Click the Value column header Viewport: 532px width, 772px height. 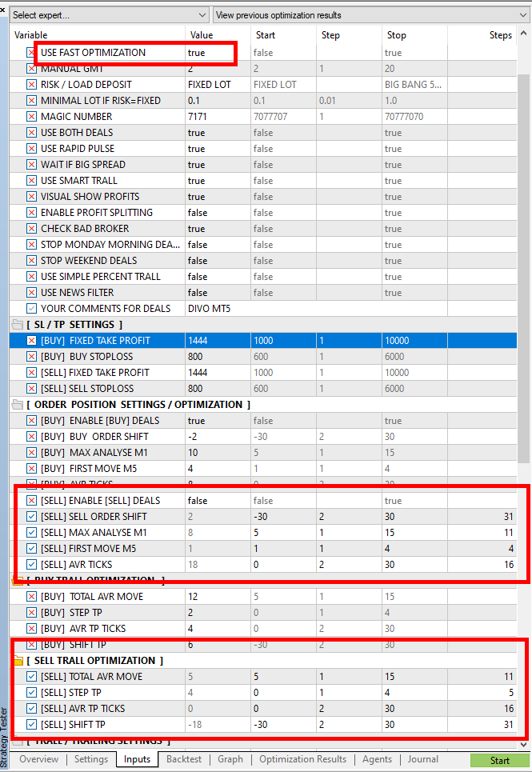[218, 35]
